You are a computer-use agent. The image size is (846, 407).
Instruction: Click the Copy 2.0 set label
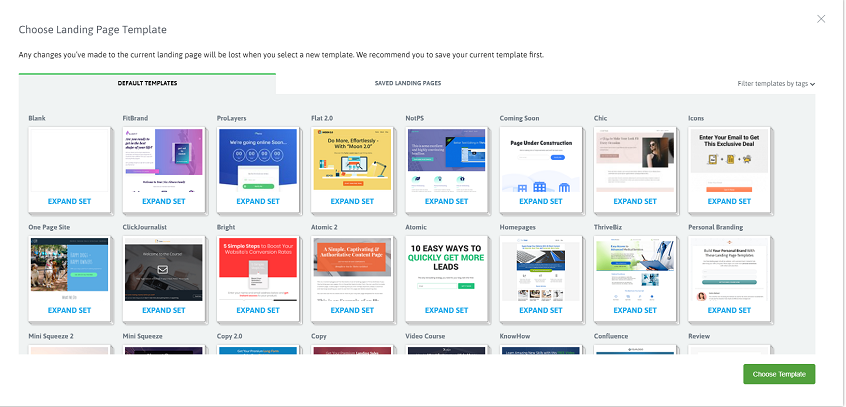229,336
